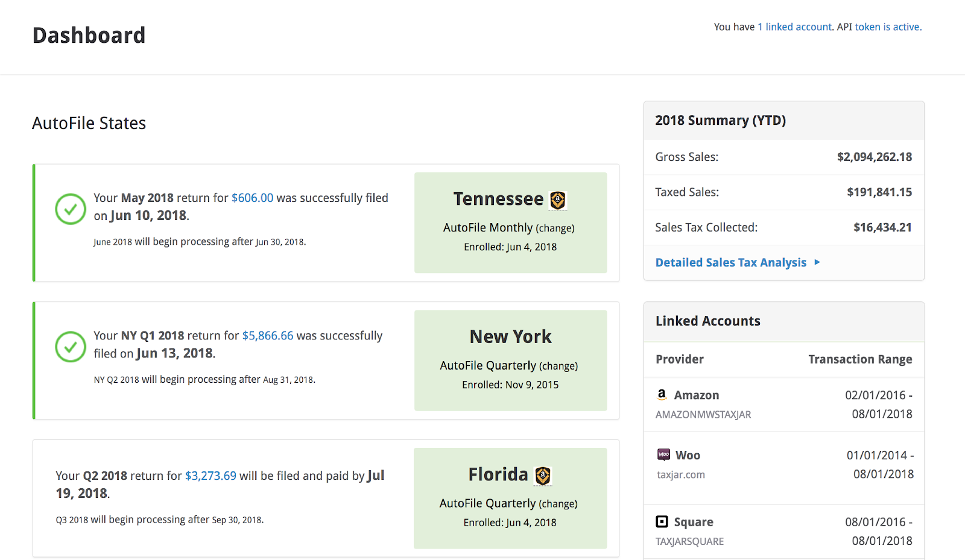The height and width of the screenshot is (560, 965).
Task: Click the Florida state badge icon
Action: pos(543,476)
